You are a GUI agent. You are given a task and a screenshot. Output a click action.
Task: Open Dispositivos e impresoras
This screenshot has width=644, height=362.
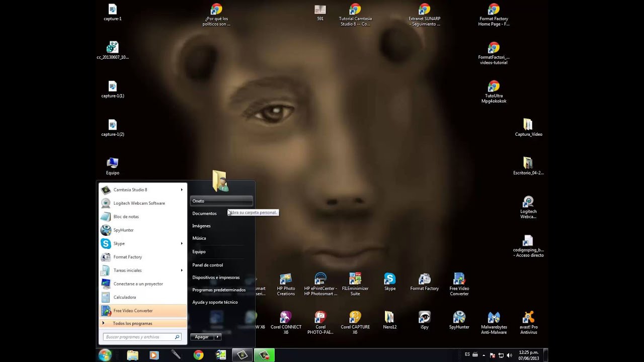[x=221, y=278]
